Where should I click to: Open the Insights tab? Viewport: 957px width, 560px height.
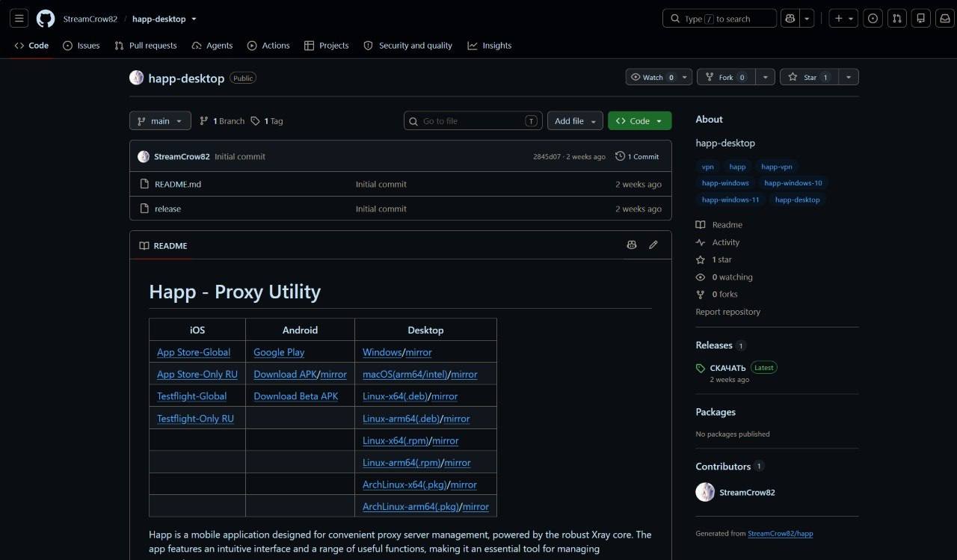click(x=490, y=46)
